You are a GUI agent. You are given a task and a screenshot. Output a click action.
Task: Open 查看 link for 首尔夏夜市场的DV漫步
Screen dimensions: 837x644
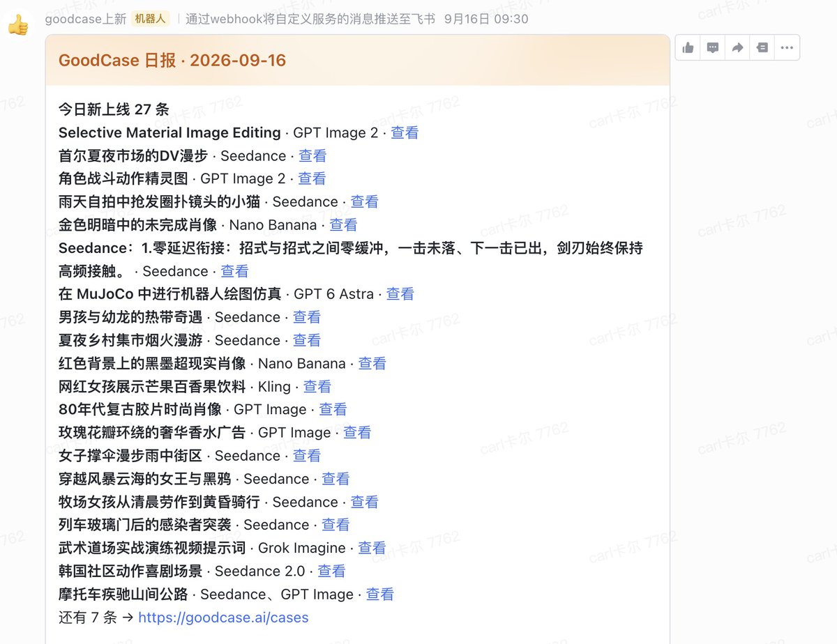click(x=312, y=155)
